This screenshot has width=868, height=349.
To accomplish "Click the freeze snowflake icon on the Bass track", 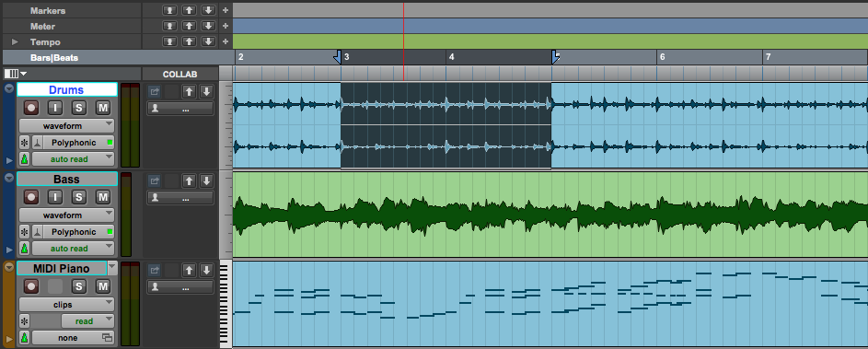I will (x=24, y=232).
